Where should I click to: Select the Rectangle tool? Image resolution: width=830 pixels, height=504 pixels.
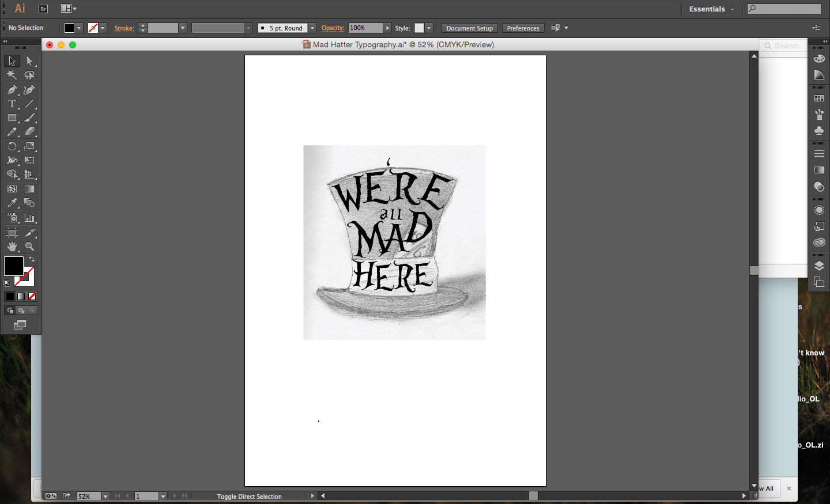12,118
